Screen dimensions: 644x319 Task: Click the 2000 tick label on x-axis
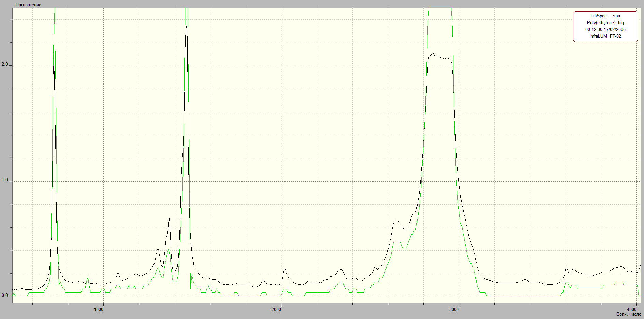[x=276, y=309]
